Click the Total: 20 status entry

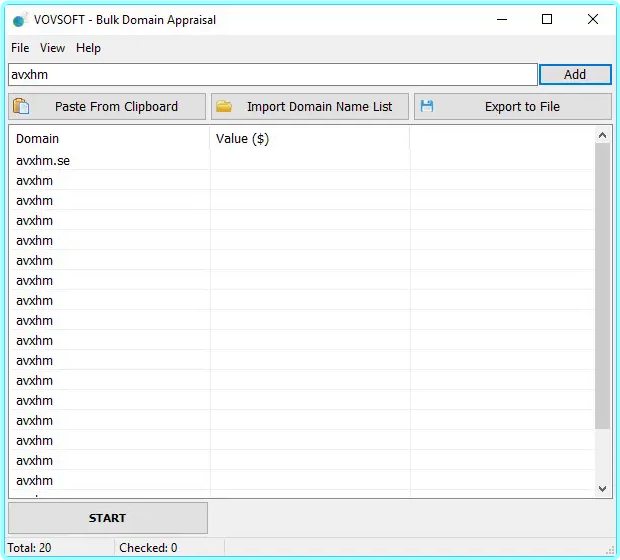point(29,548)
